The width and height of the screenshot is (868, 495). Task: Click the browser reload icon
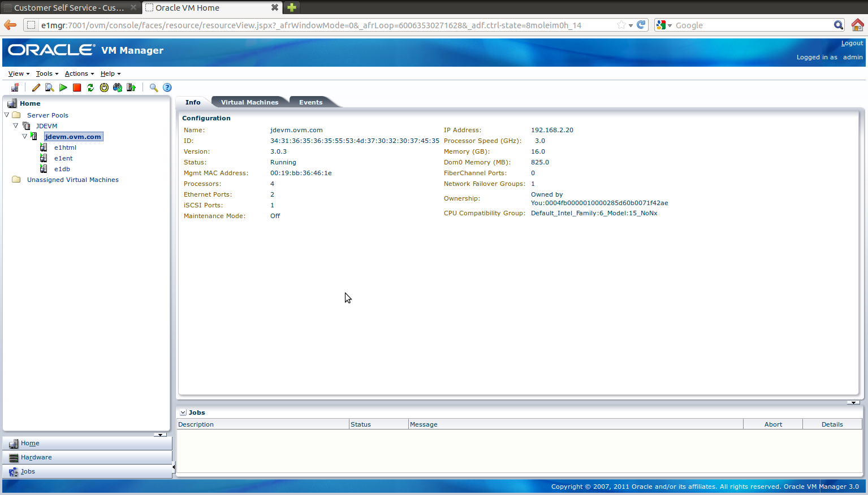pos(641,25)
